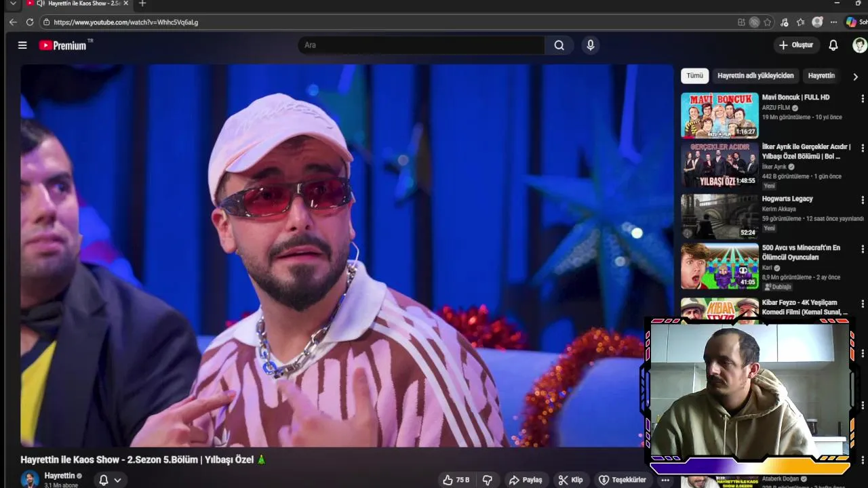Click the main video player

[x=347, y=256]
